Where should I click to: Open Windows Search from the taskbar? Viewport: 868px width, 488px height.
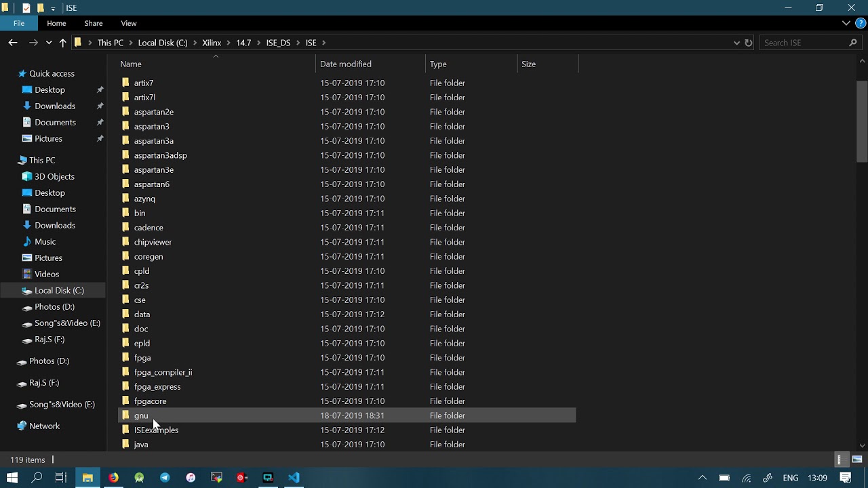[37, 478]
